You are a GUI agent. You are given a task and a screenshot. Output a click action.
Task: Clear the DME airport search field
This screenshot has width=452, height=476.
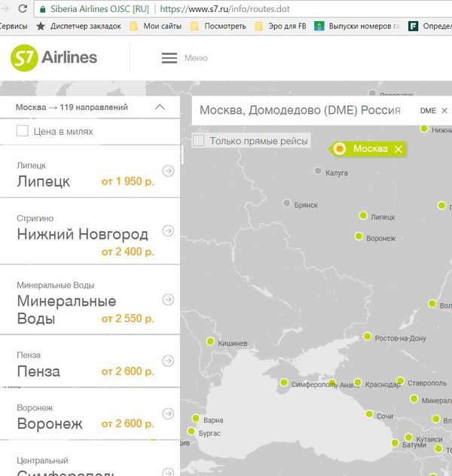(x=444, y=111)
